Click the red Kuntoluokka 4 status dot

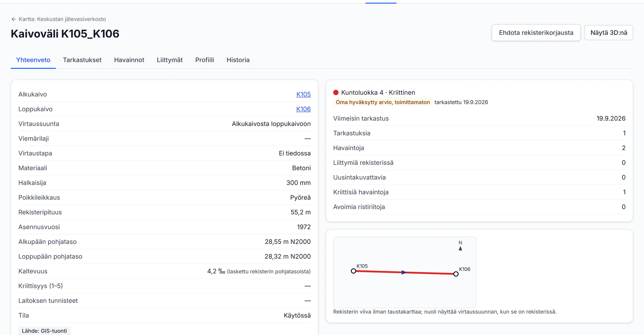[x=336, y=92]
